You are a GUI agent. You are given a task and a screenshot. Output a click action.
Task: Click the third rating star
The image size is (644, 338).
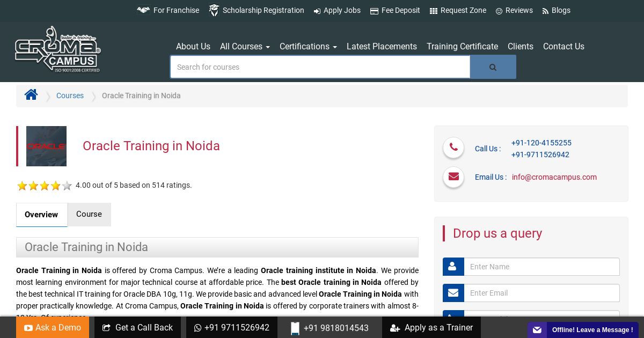[x=45, y=186]
